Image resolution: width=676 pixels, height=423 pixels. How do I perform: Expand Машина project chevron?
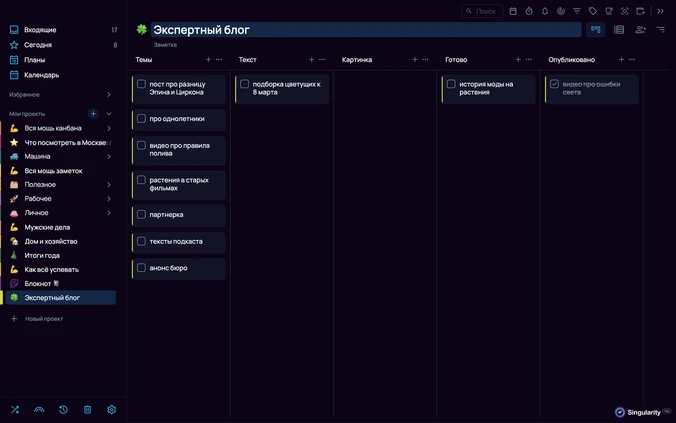(109, 157)
